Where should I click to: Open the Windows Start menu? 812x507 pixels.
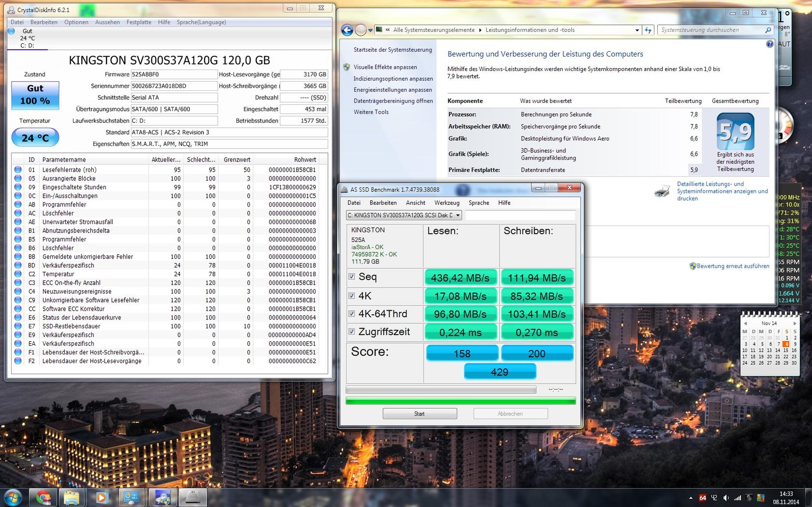(x=12, y=497)
